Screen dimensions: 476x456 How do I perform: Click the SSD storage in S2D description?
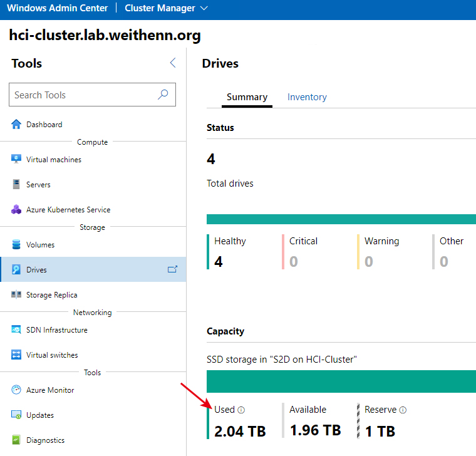pos(282,360)
